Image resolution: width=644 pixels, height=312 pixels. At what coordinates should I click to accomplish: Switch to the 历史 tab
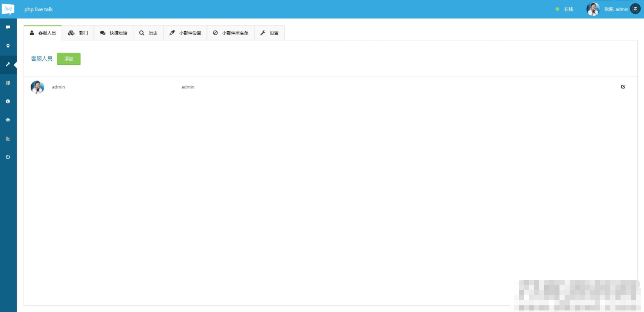pyautogui.click(x=148, y=33)
